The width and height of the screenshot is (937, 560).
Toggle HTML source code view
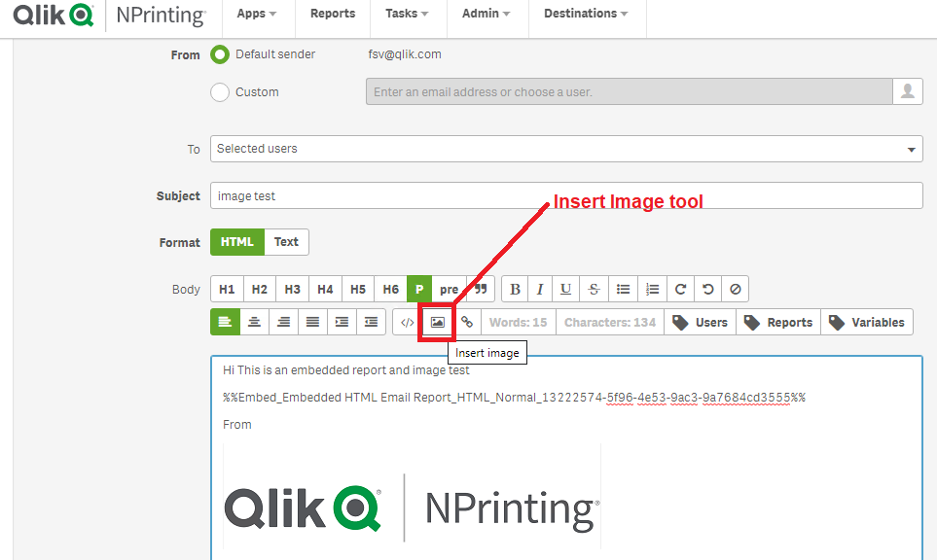[x=407, y=322]
